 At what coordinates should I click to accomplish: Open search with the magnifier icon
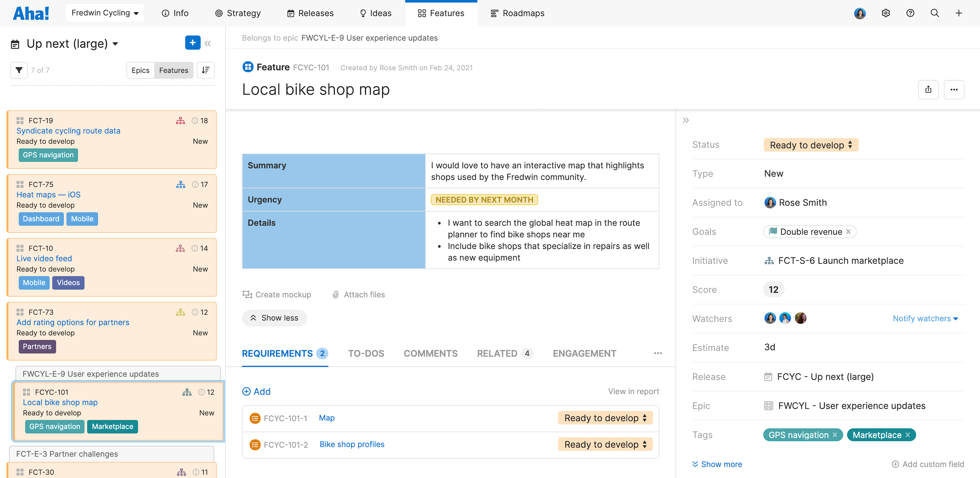point(935,13)
